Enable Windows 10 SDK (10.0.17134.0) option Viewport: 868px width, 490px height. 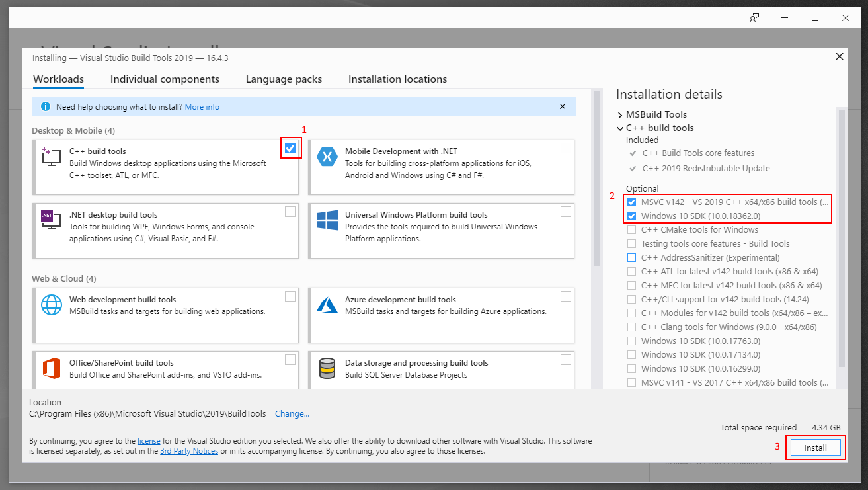click(632, 355)
